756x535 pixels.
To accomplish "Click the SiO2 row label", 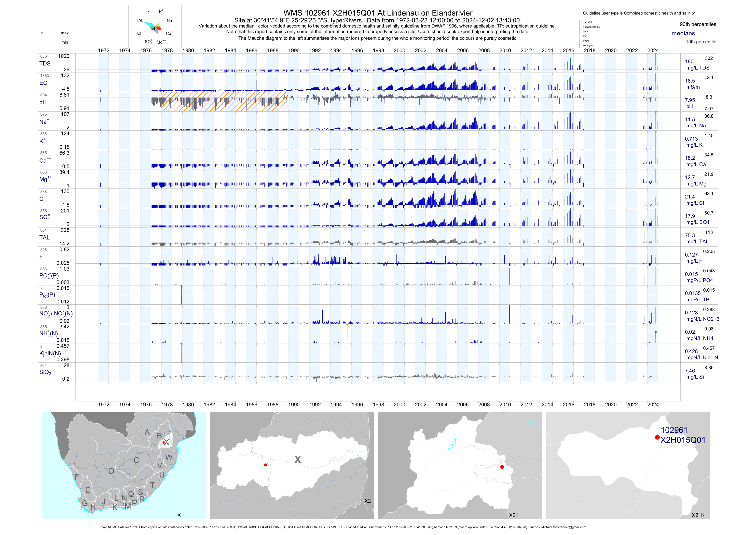I will coord(45,372).
